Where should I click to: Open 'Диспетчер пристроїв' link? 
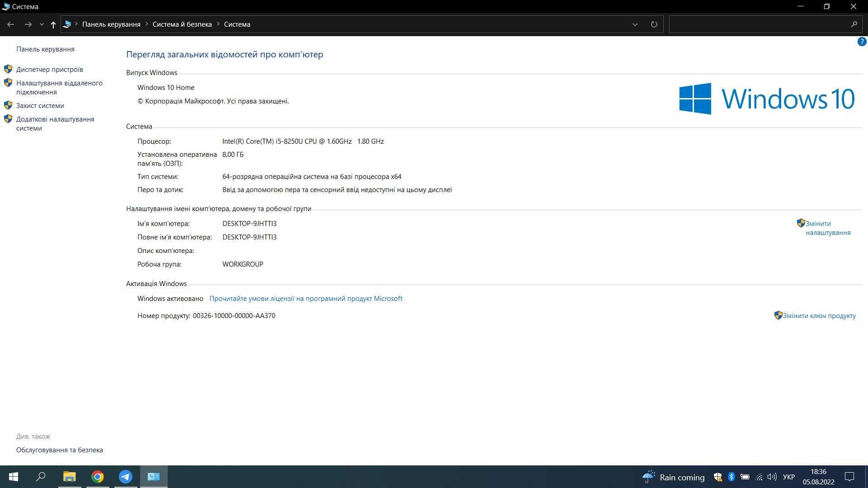(x=50, y=70)
